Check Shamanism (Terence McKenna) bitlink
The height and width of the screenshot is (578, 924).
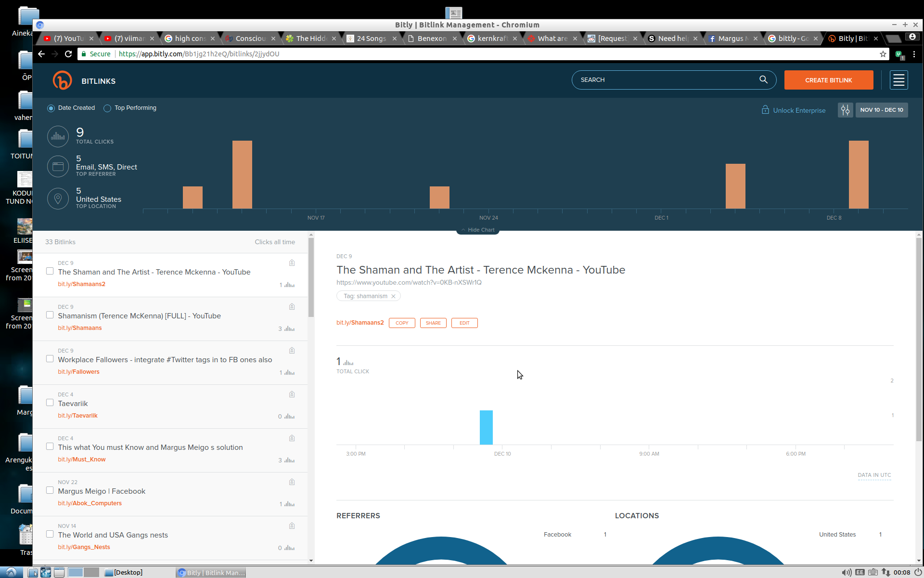[x=50, y=315]
